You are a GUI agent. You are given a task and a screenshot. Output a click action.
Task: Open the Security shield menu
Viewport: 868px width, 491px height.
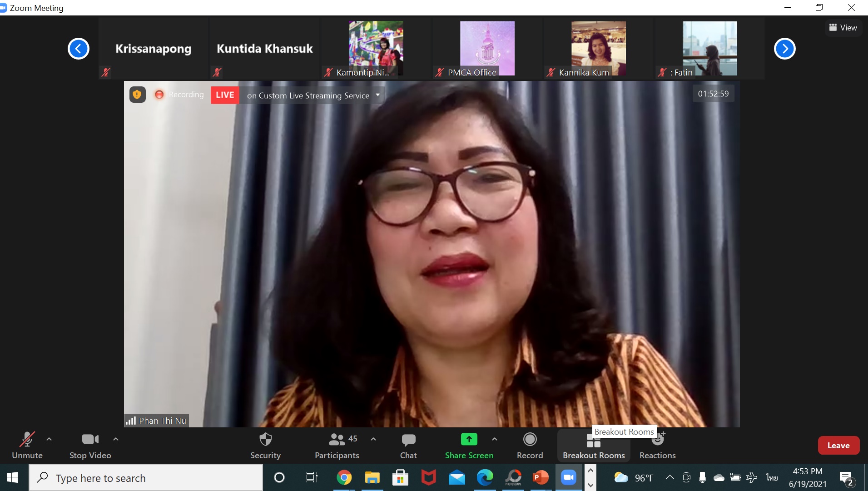265,446
